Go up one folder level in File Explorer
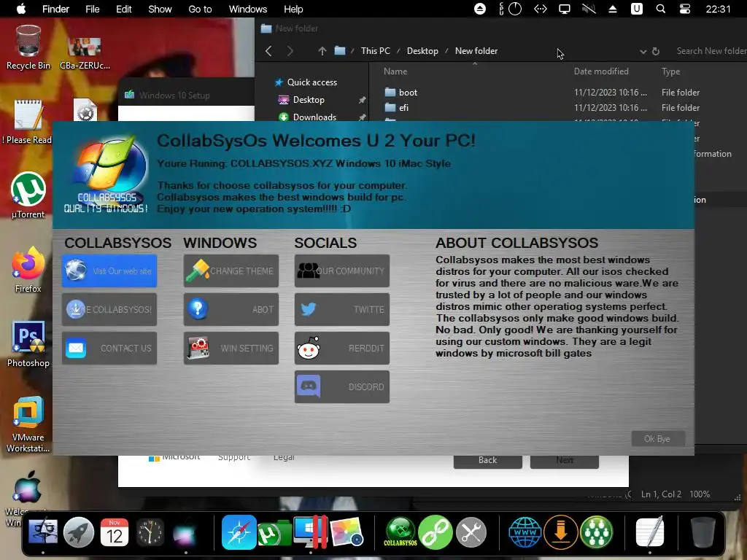Screen dimensions: 747x560 coord(322,51)
